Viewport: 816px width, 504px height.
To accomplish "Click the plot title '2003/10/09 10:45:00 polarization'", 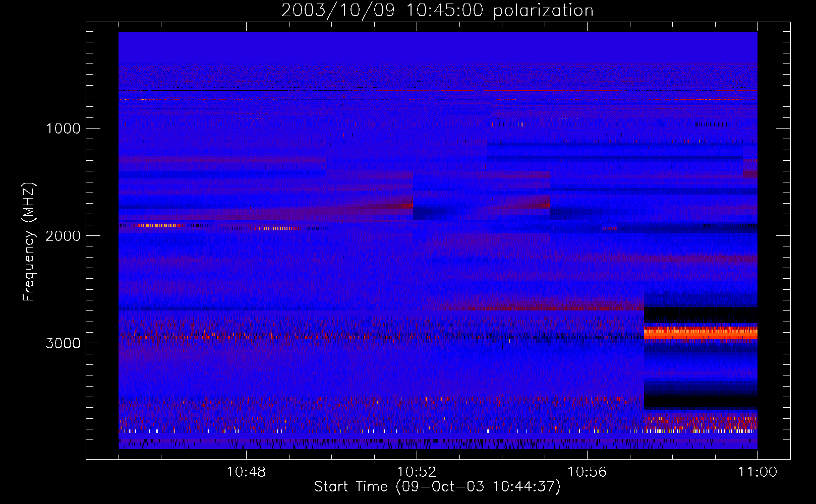I will tap(437, 10).
